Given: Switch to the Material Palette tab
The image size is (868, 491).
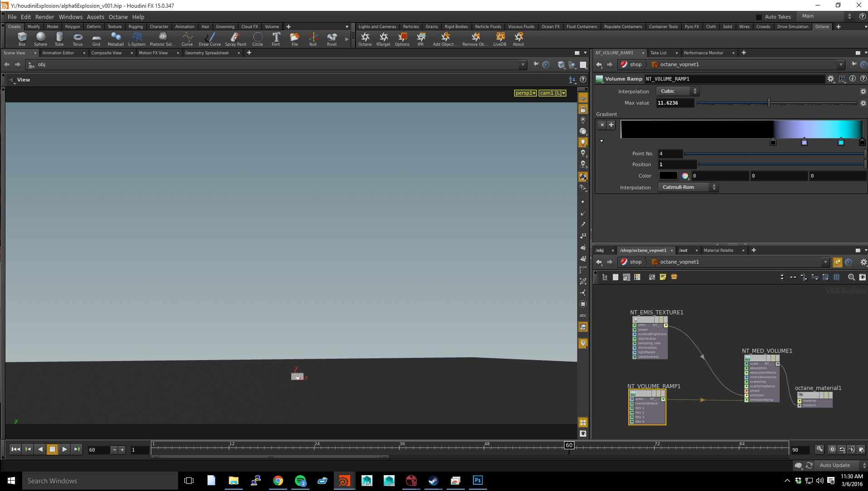Looking at the screenshot, I should (719, 250).
